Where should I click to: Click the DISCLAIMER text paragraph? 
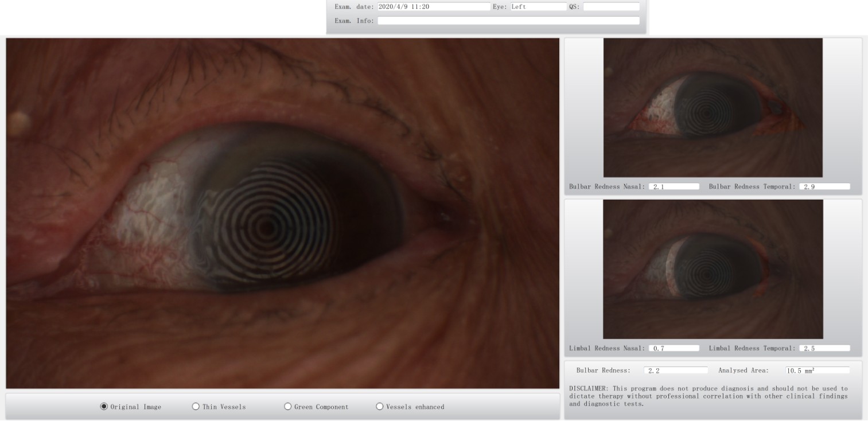(709, 396)
